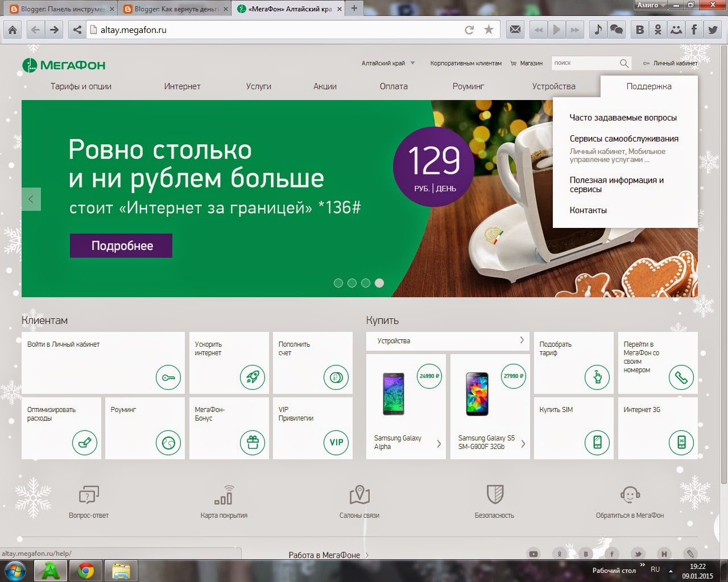Click the browser forward arrow
728x582 pixels.
coord(55,30)
